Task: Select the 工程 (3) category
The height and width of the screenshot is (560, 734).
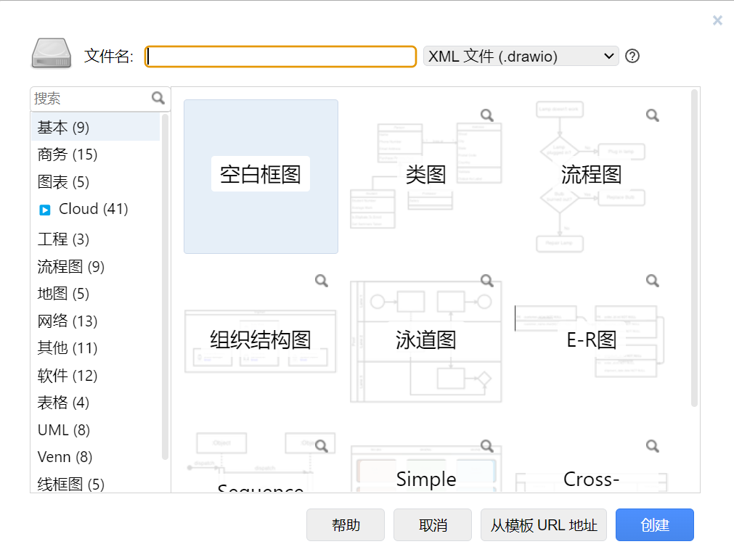Action: (96, 239)
